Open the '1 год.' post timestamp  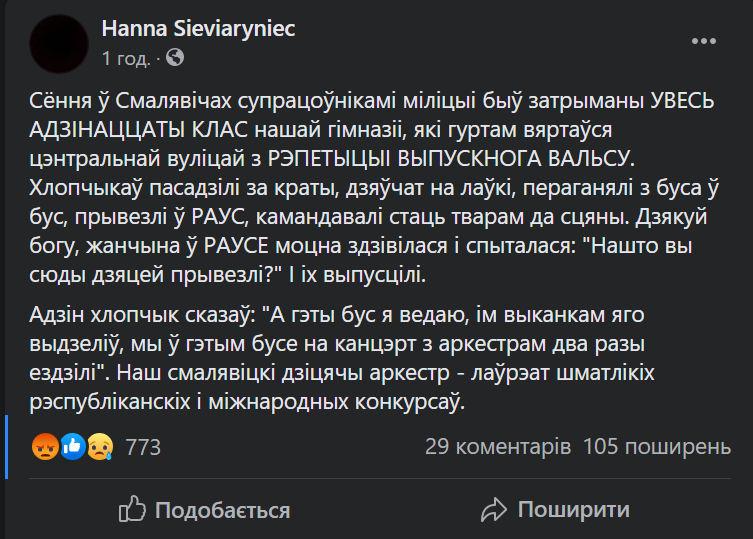126,58
